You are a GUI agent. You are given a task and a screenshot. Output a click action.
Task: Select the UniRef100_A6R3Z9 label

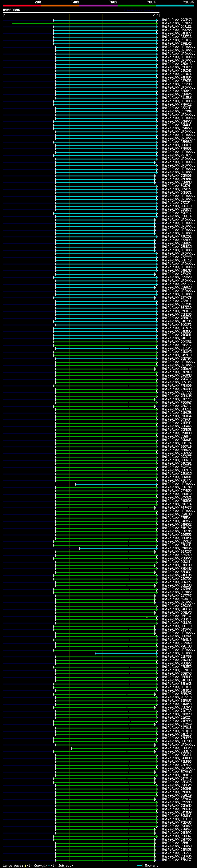[177, 453]
